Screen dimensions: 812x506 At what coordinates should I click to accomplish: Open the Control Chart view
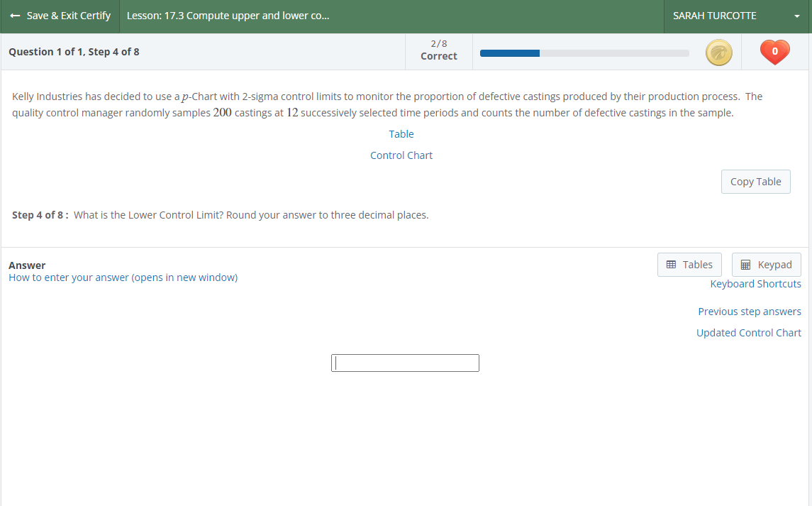coord(401,155)
